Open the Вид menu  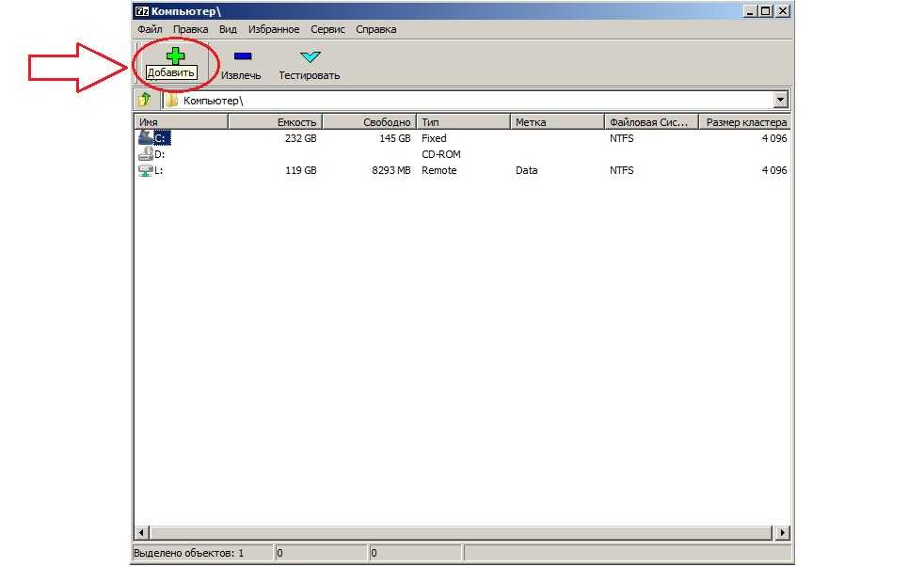coord(228,29)
